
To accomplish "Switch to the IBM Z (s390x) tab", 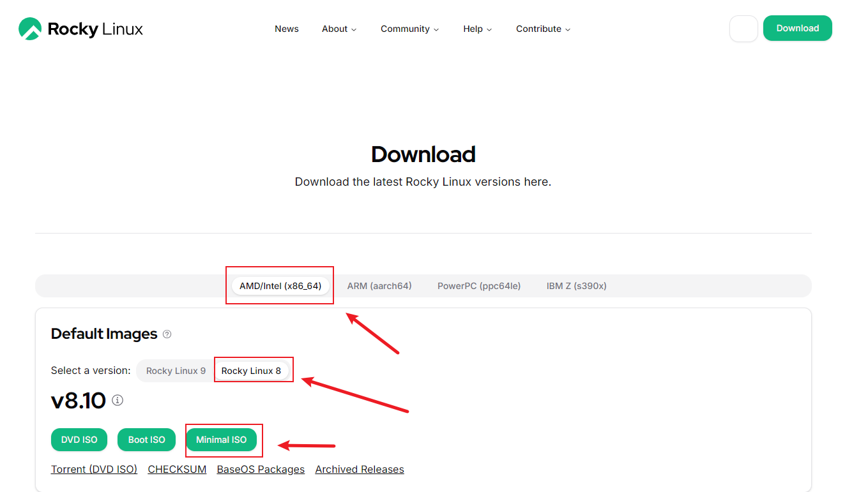I will [x=577, y=286].
